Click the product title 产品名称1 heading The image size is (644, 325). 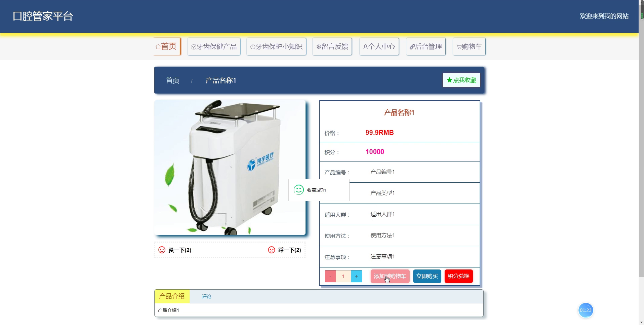coord(399,113)
